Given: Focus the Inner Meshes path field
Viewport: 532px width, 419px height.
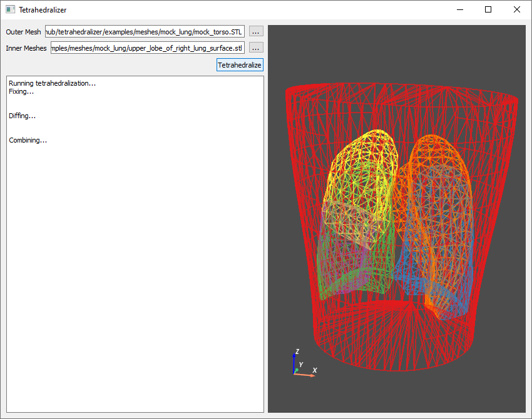Looking at the screenshot, I should click(x=147, y=48).
